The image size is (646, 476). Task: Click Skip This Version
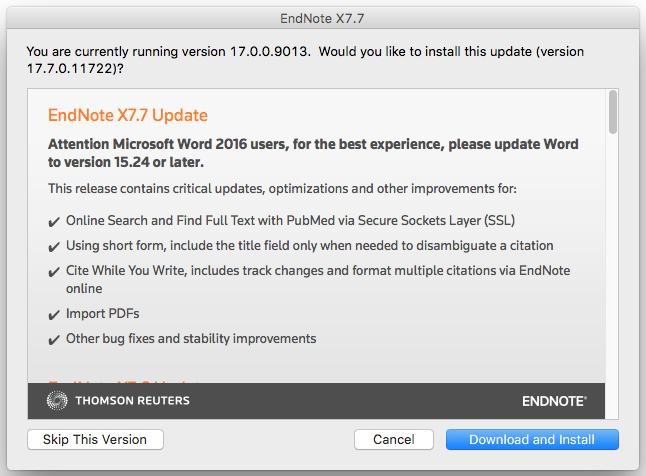[96, 439]
